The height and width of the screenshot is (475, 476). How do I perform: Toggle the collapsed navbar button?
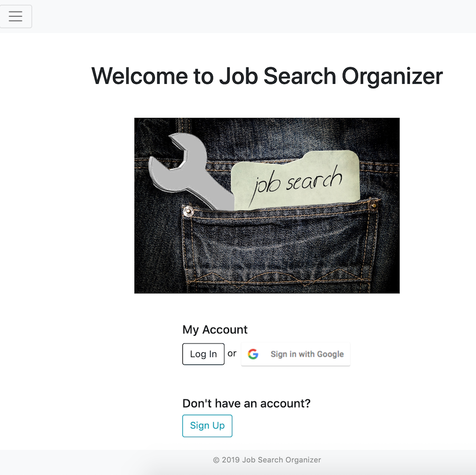[15, 16]
